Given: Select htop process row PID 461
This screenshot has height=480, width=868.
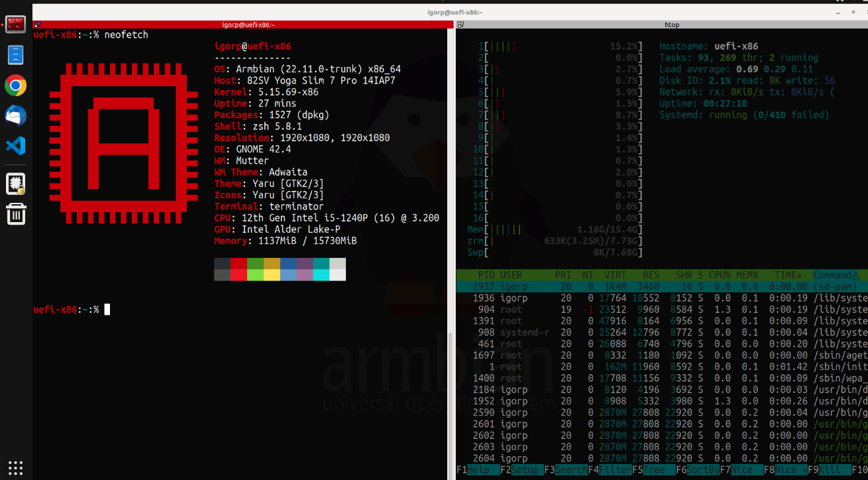Looking at the screenshot, I should coord(662,343).
